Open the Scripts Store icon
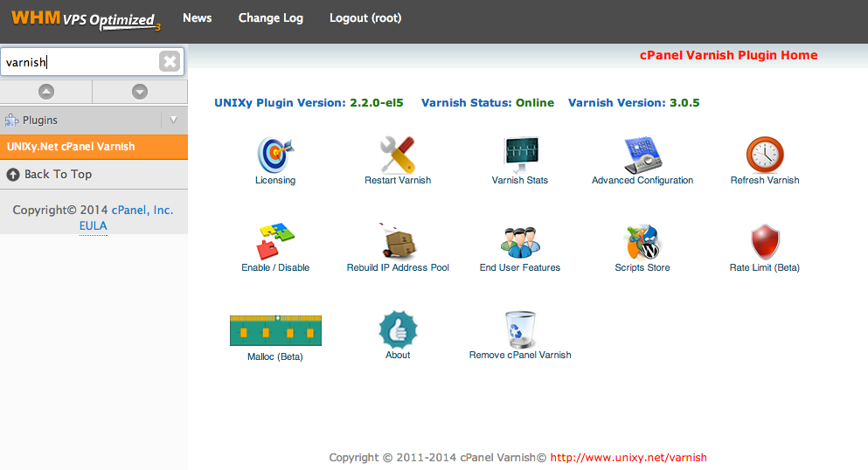 point(642,242)
